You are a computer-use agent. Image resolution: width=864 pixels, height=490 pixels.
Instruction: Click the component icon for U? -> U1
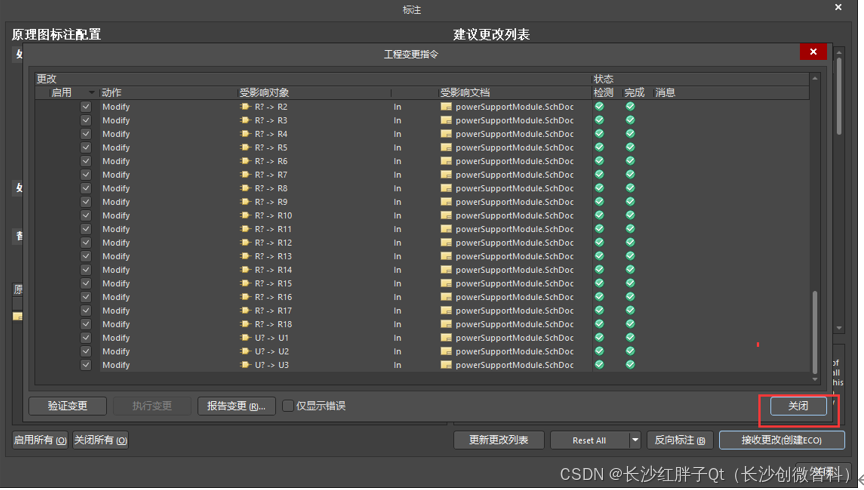(245, 337)
